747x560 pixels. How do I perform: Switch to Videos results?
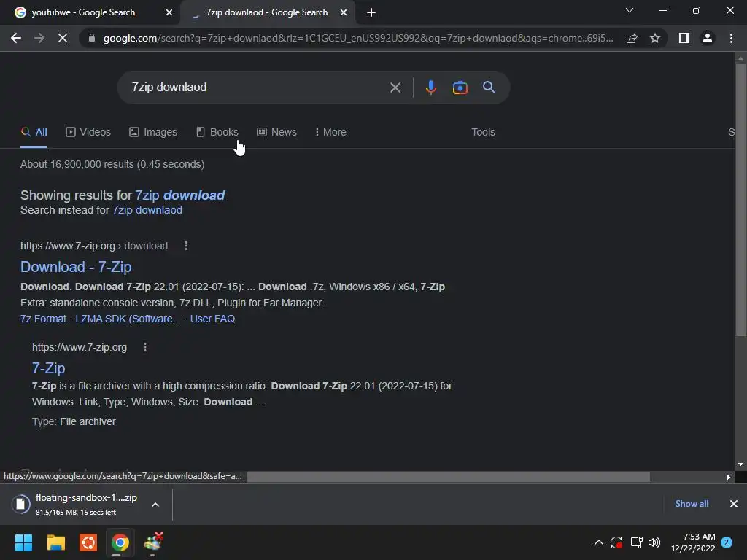click(x=88, y=133)
